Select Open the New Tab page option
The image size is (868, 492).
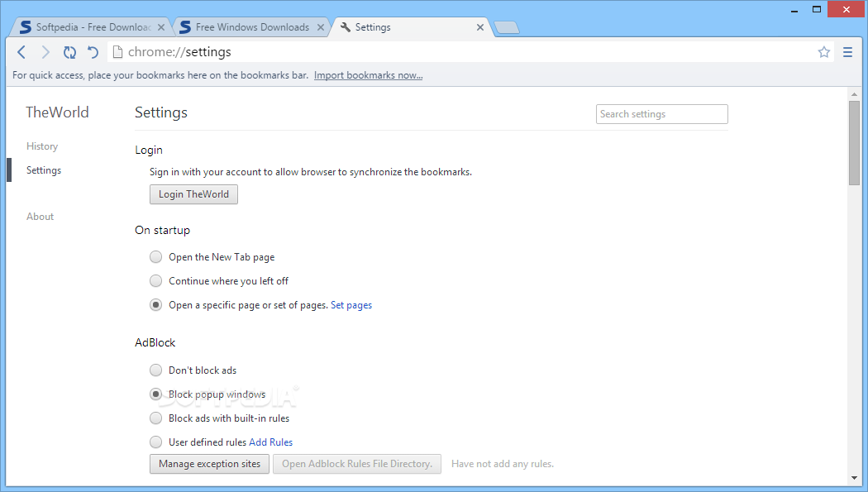click(156, 257)
